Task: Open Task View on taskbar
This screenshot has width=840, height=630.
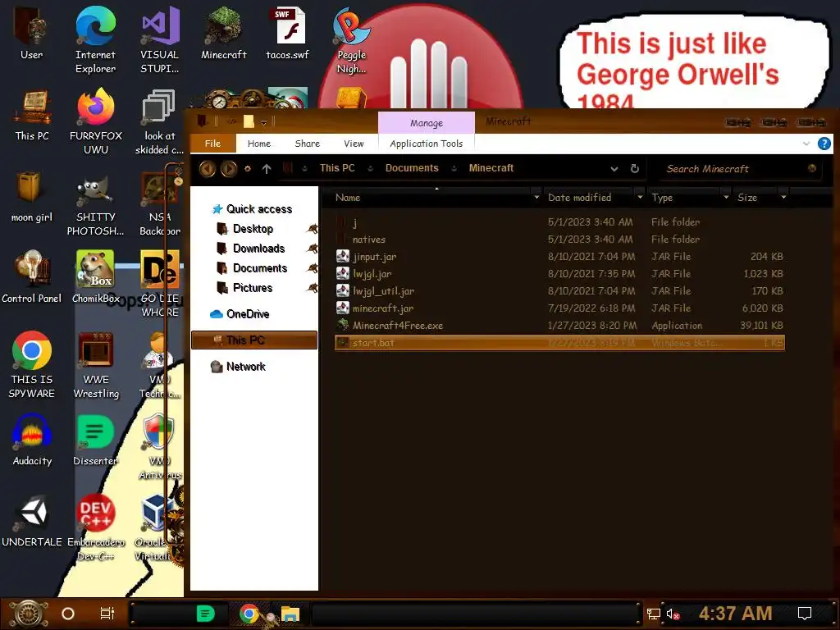Action: click(107, 614)
